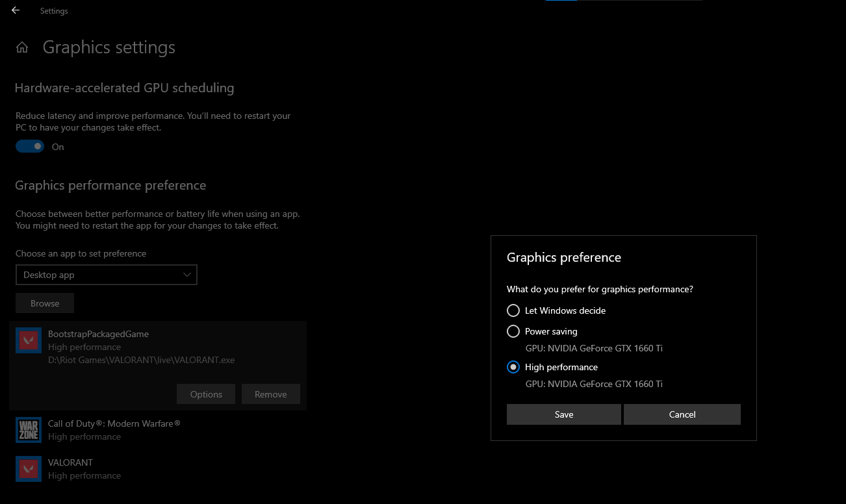Save the graphics preference
846x504 pixels.
pos(564,414)
